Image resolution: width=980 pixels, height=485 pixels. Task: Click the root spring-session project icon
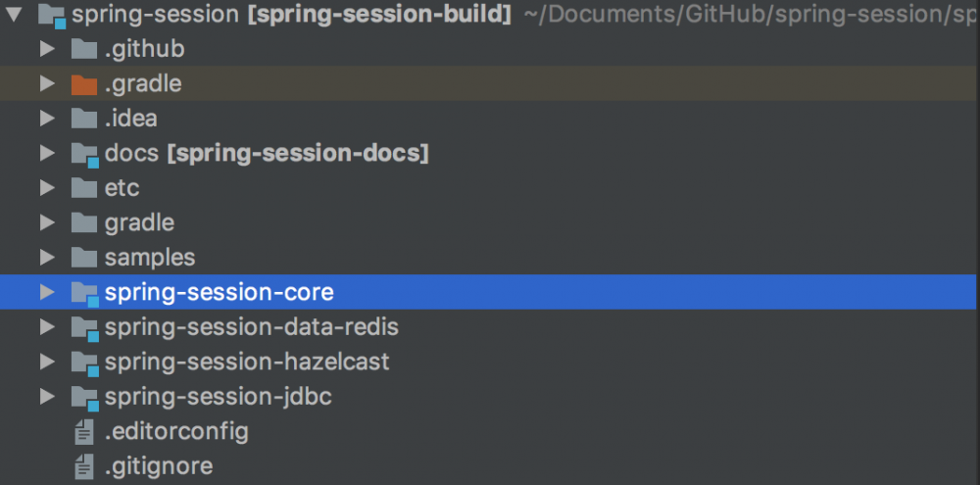click(x=51, y=15)
